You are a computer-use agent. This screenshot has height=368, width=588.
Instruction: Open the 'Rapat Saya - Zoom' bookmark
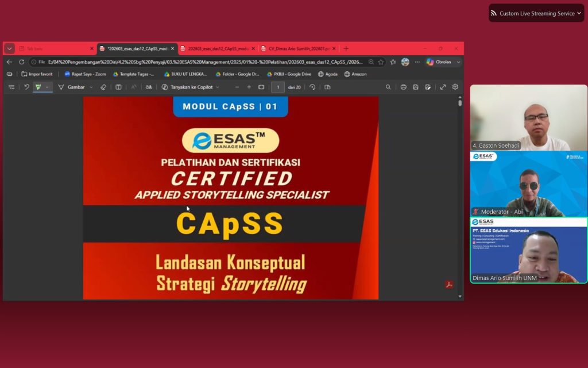pos(85,74)
